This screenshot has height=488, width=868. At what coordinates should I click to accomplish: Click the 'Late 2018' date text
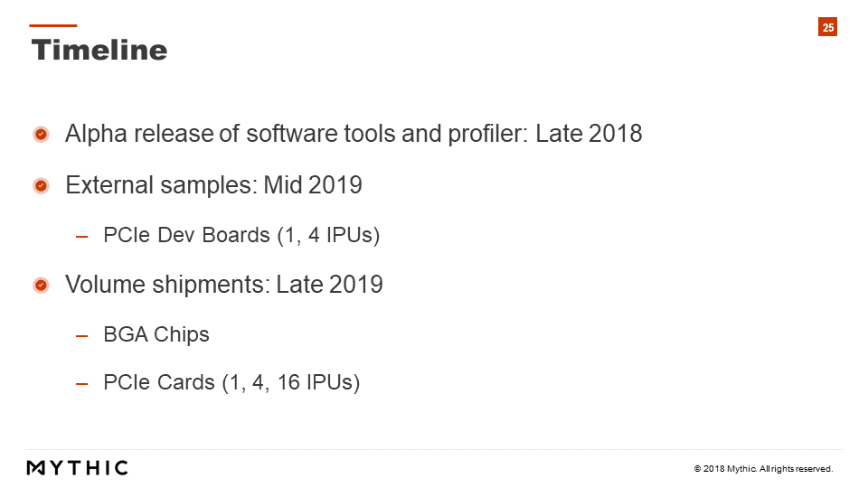click(x=589, y=134)
